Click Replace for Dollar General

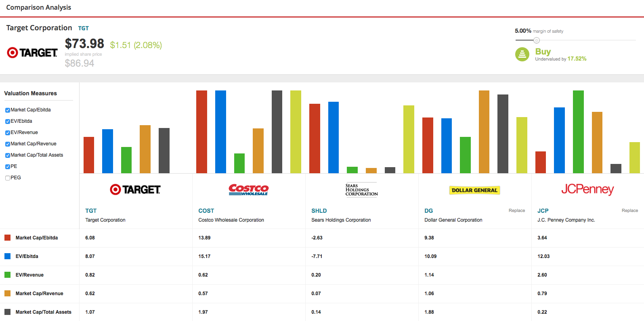(517, 210)
